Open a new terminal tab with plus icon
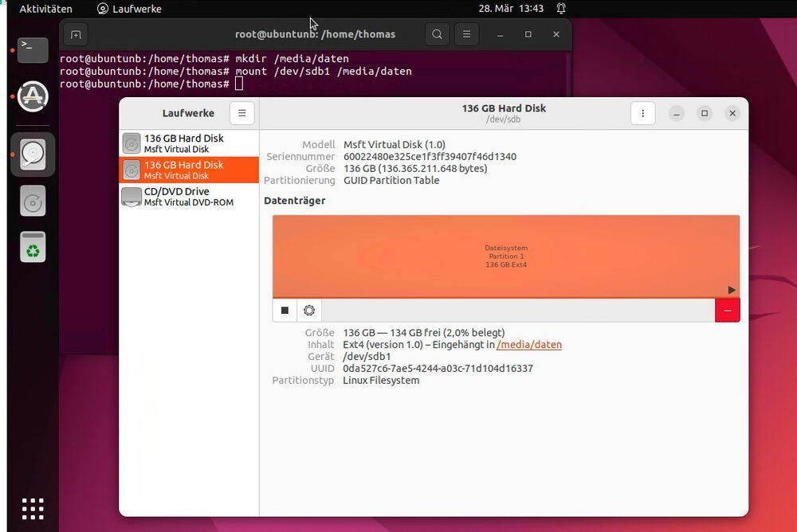 [75, 34]
